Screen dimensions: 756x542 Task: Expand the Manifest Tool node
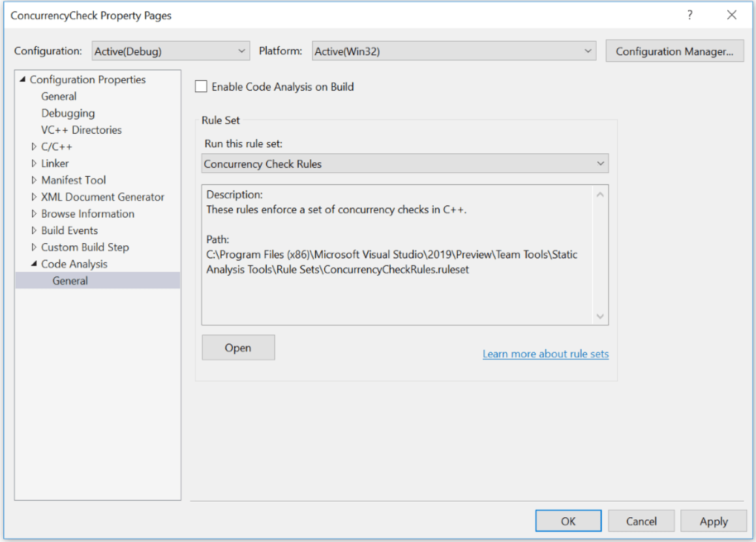[34, 179]
